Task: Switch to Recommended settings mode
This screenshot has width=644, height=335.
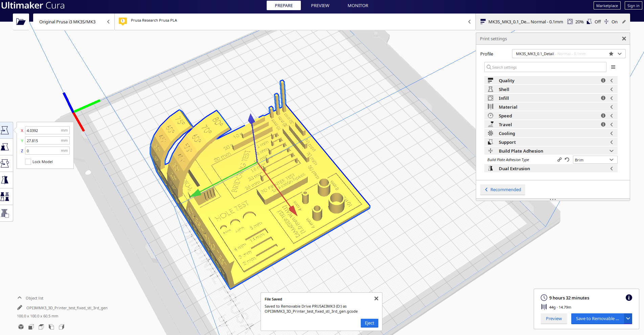Action: pos(503,189)
